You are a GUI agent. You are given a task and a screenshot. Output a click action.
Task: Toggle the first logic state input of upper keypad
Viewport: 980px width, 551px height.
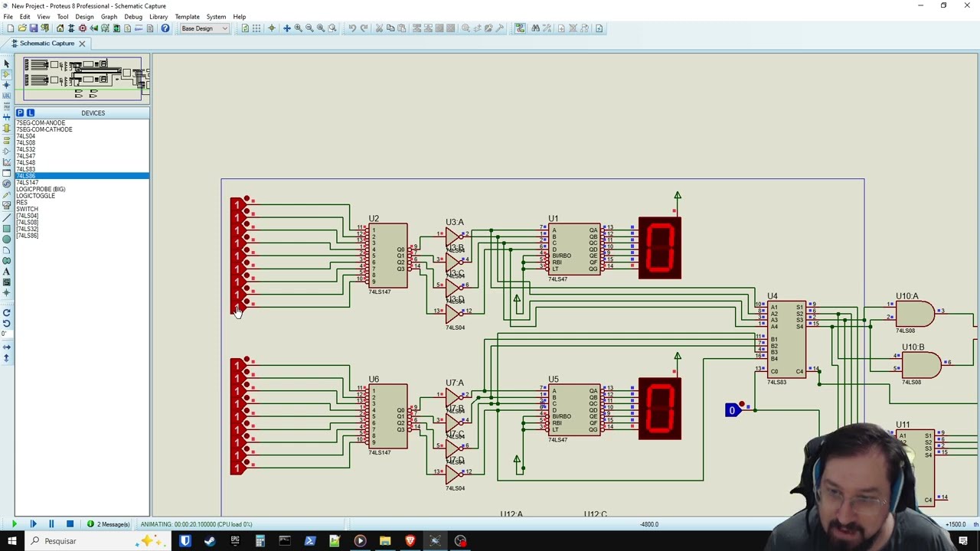click(x=237, y=204)
